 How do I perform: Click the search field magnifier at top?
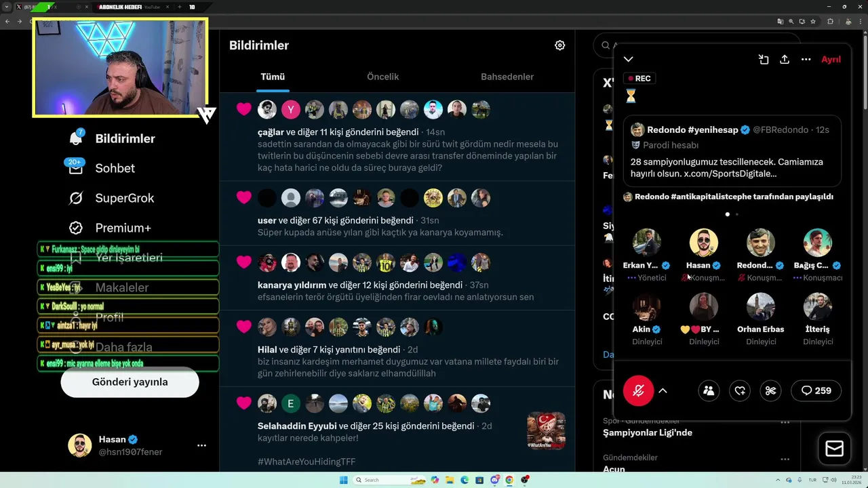[605, 45]
